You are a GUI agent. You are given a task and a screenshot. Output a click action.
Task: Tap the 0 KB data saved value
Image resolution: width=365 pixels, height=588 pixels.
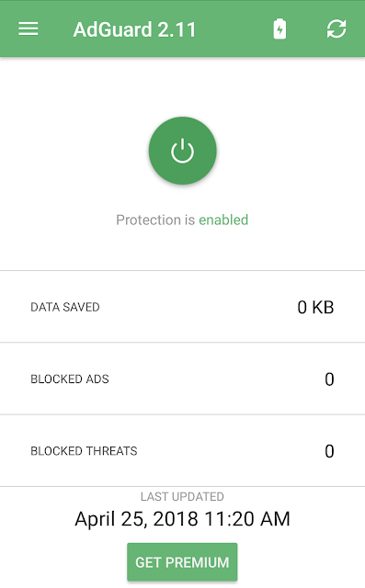315,307
